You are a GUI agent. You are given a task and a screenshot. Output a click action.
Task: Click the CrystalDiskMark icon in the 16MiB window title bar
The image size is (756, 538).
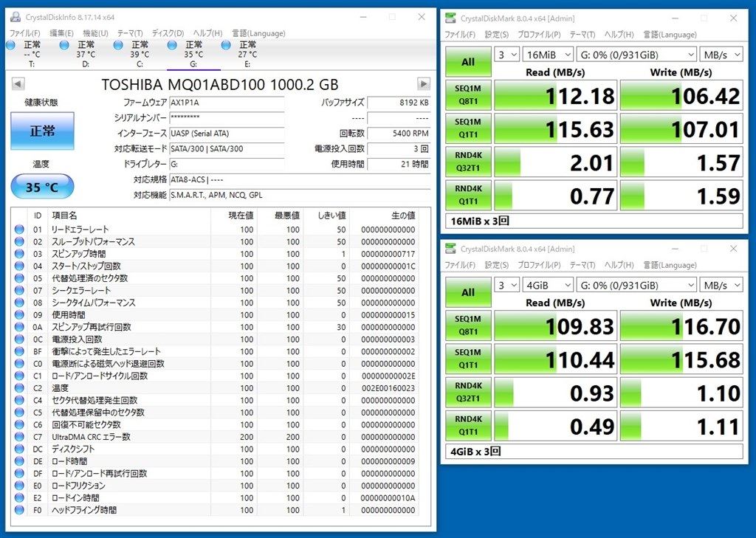pos(451,18)
